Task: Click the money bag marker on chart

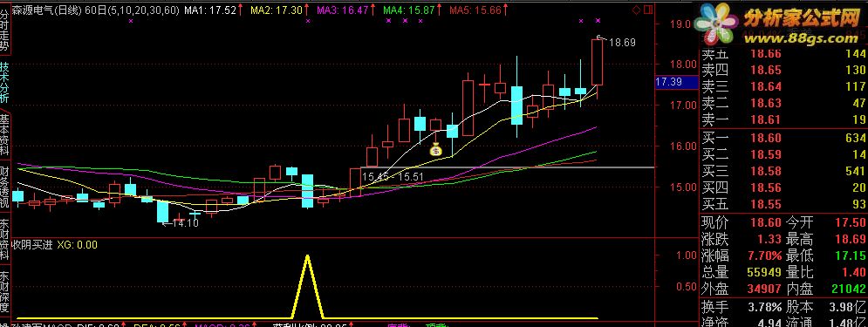Action: (436, 149)
